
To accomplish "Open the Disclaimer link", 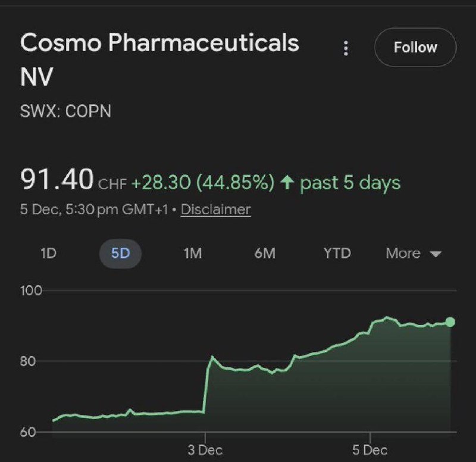I will pyautogui.click(x=216, y=210).
